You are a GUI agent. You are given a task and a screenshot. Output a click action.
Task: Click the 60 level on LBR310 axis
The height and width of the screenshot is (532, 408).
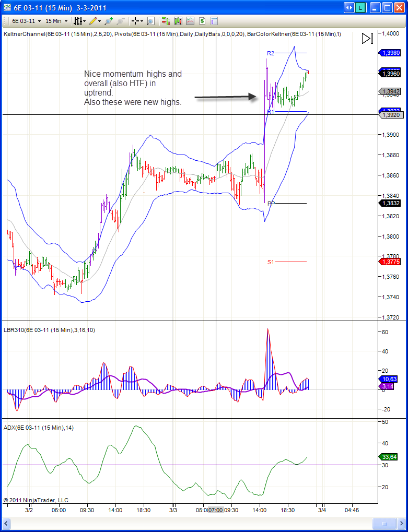(385, 332)
